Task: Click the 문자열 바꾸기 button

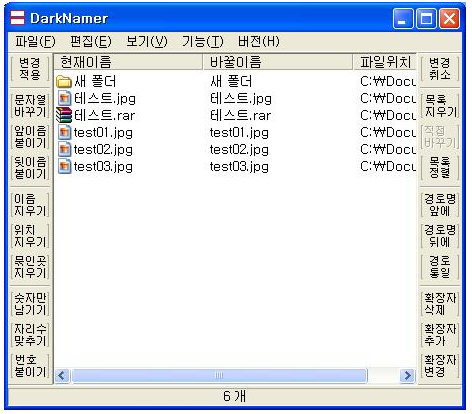Action: point(30,106)
